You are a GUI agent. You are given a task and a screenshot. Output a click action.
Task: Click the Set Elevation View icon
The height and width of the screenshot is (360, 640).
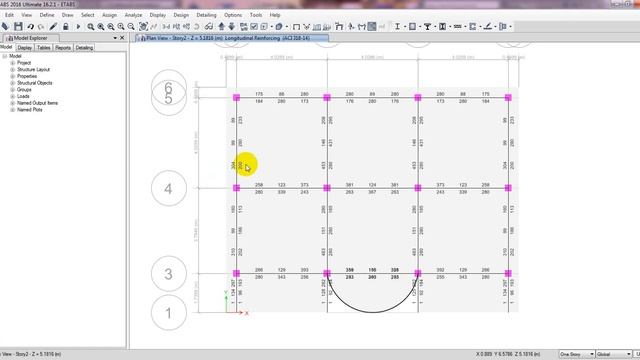tap(187, 27)
